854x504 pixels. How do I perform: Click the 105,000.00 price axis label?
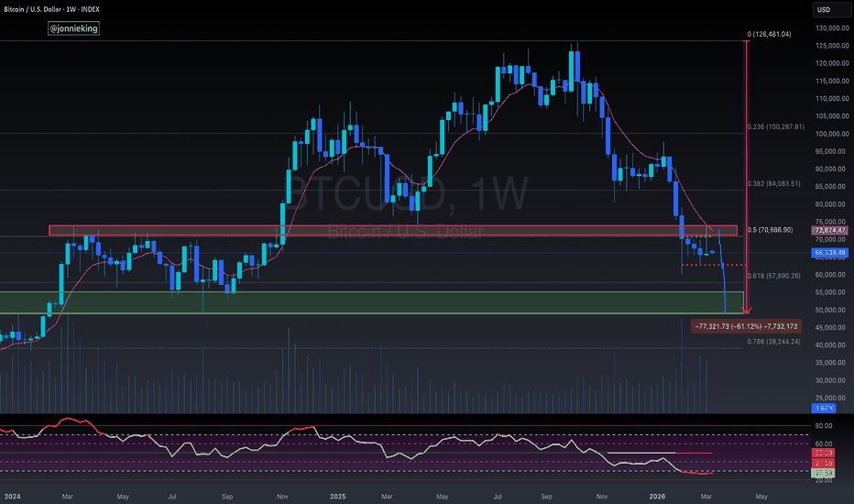(832, 116)
